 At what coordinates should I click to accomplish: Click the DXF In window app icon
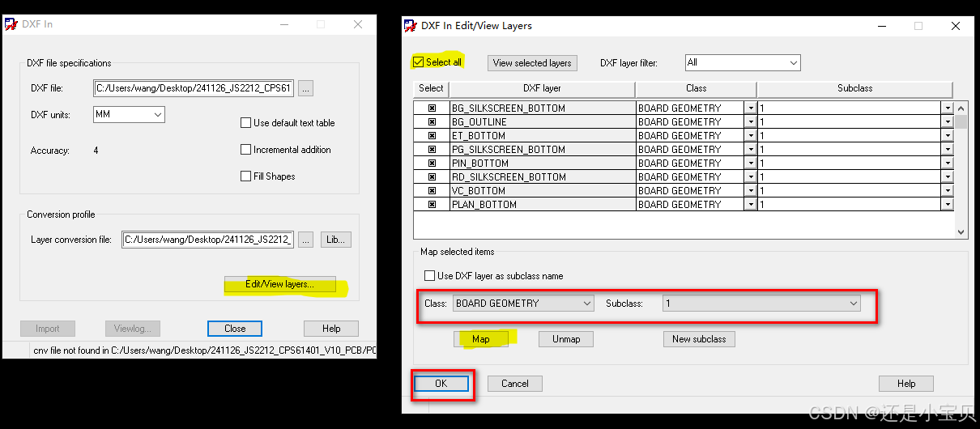click(x=11, y=24)
